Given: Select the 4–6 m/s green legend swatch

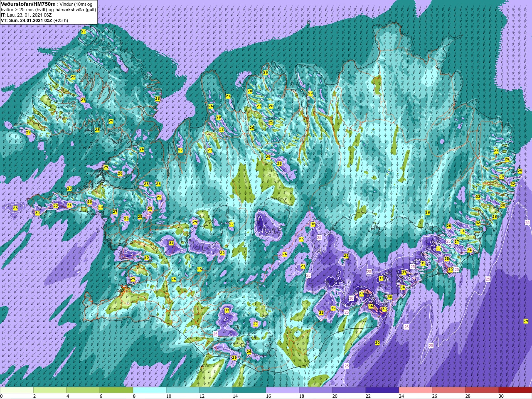Looking at the screenshot, I should (x=83, y=390).
